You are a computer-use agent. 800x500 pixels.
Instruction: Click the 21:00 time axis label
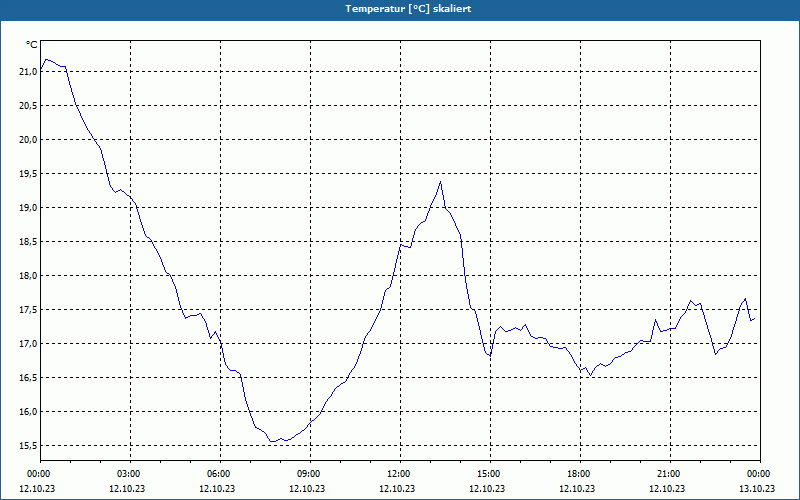click(x=670, y=474)
